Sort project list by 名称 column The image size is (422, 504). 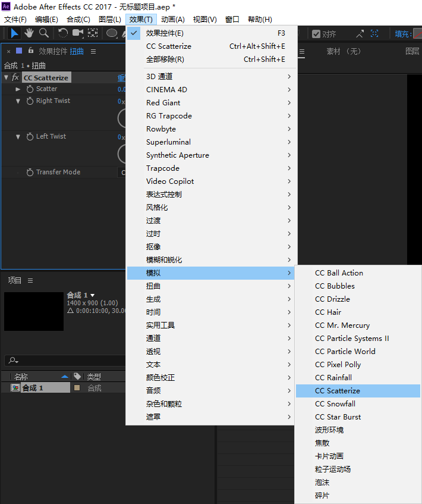click(21, 377)
